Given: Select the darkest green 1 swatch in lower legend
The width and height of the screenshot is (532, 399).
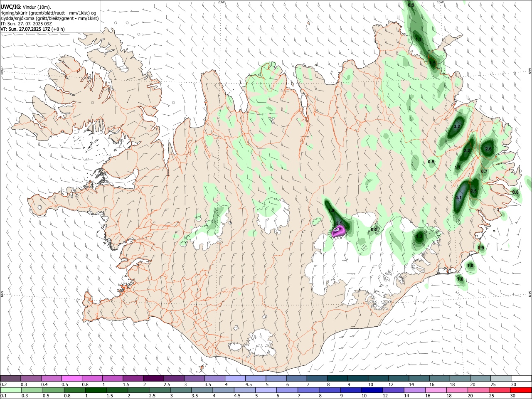Looking at the screenshot, I should click(96, 390).
